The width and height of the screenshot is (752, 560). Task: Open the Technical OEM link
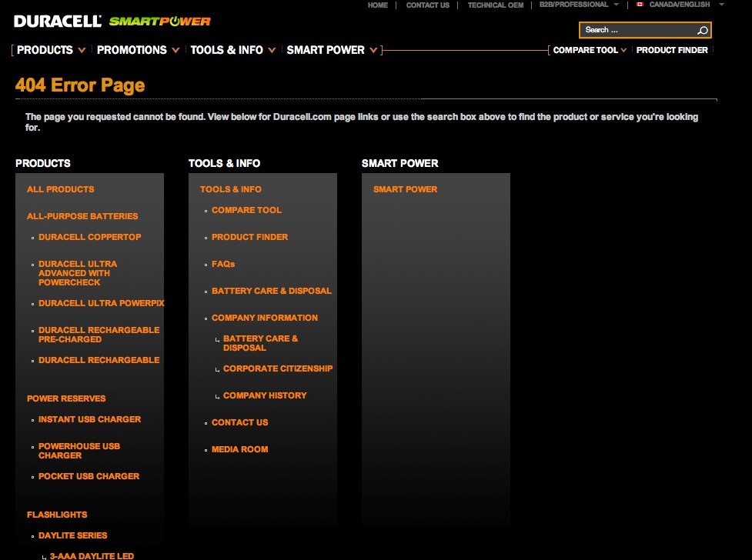pyautogui.click(x=495, y=5)
